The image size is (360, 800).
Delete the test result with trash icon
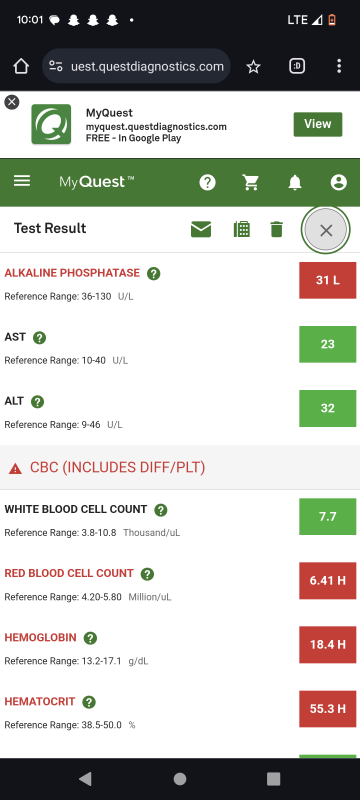point(276,230)
